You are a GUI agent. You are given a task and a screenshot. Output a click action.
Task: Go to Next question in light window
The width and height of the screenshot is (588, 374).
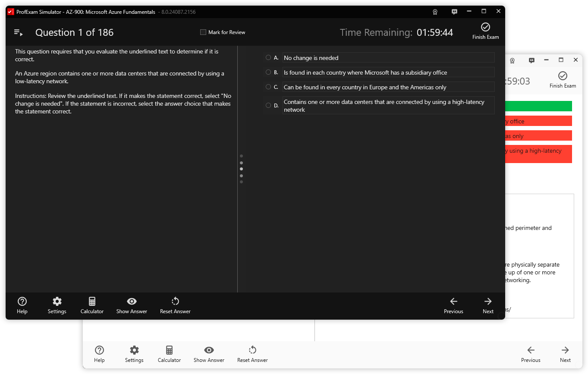[565, 354]
